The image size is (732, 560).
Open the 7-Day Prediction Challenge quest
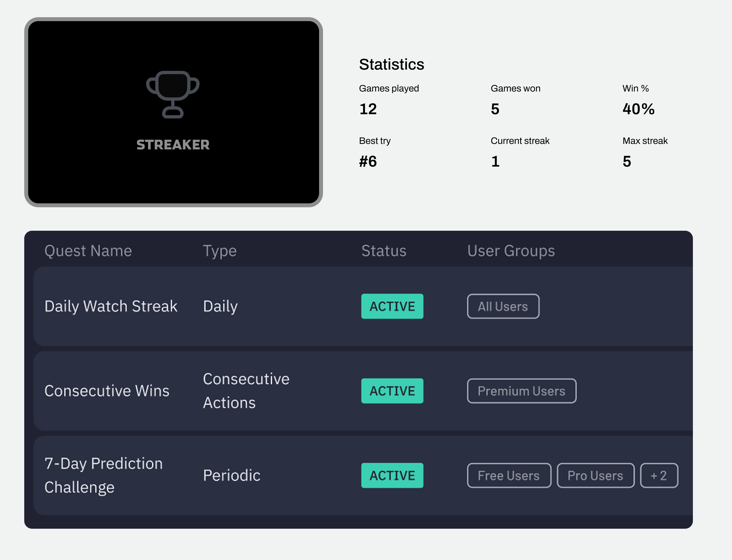click(103, 475)
